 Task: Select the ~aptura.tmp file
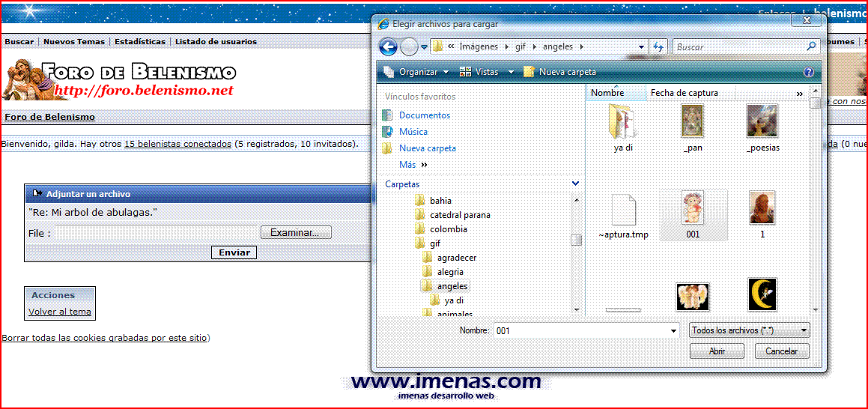[x=623, y=212]
